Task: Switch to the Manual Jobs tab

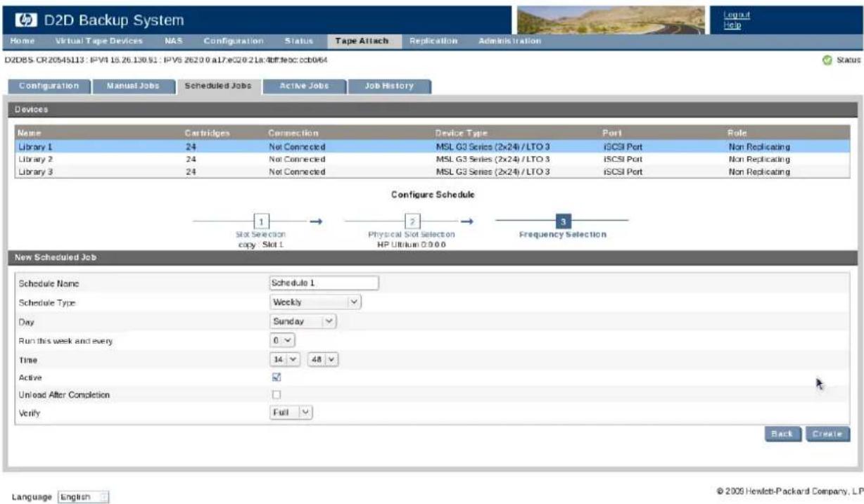Action: tap(133, 86)
